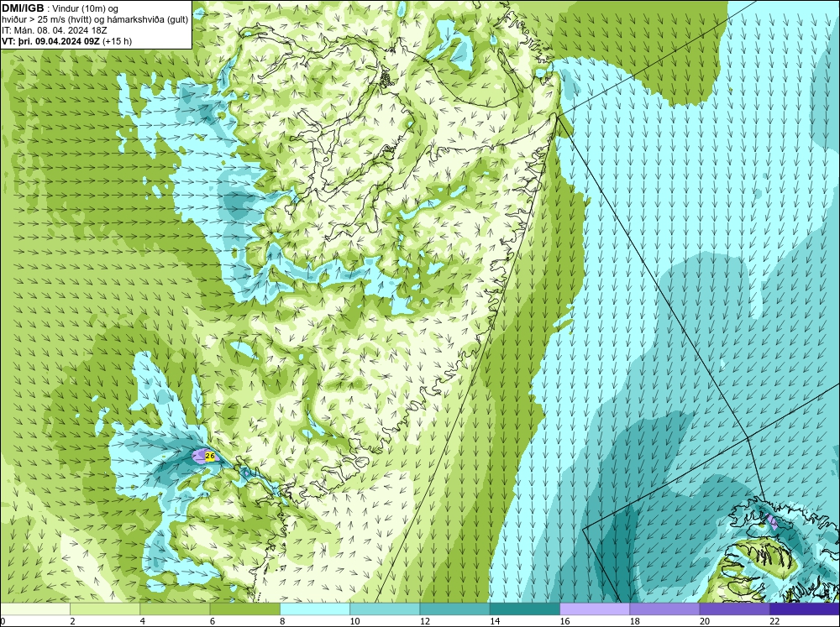The width and height of the screenshot is (840, 627).
Task: Select the 4–6 m/s legend color swatch
Action: (x=175, y=609)
